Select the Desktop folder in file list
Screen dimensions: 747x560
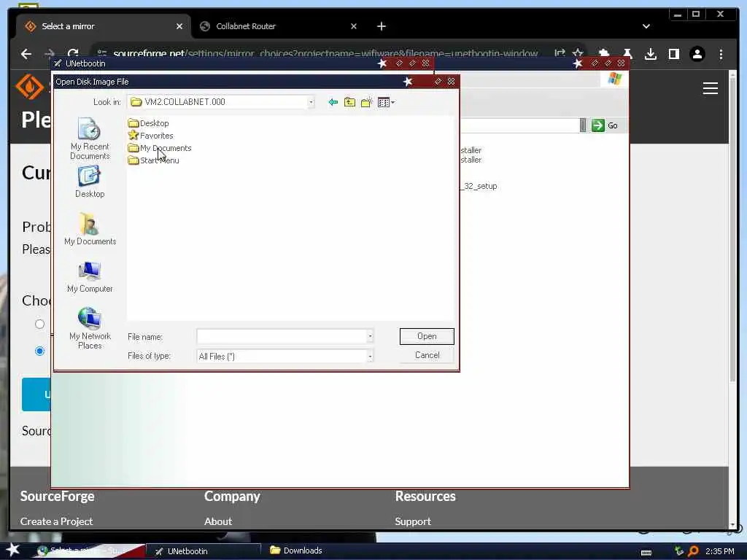149,123
